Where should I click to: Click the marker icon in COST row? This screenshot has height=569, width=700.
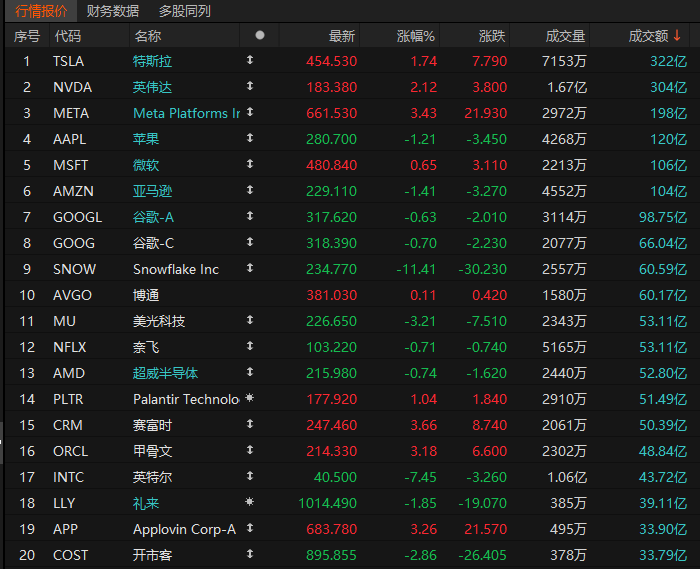(250, 553)
